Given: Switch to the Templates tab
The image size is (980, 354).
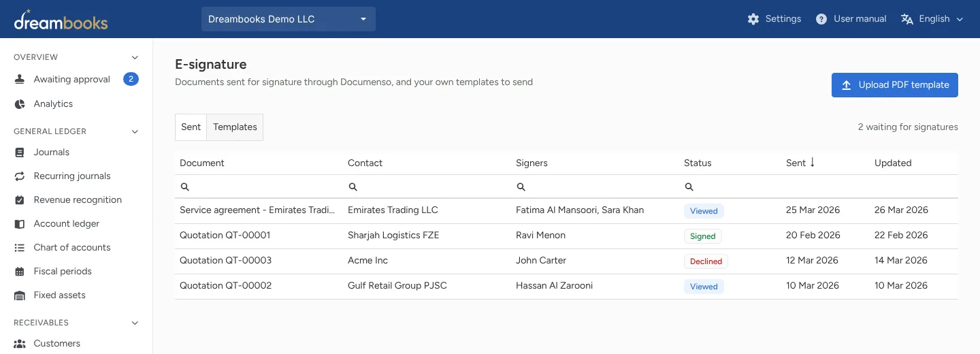Looking at the screenshot, I should pyautogui.click(x=235, y=127).
